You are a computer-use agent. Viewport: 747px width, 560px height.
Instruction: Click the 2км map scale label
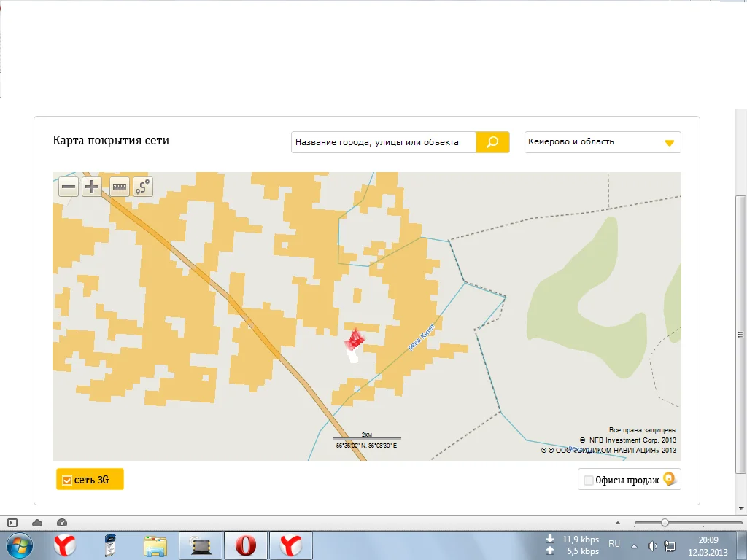(x=366, y=435)
